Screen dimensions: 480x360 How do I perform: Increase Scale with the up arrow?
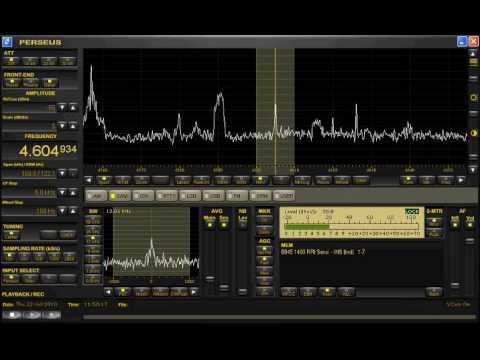[73, 126]
